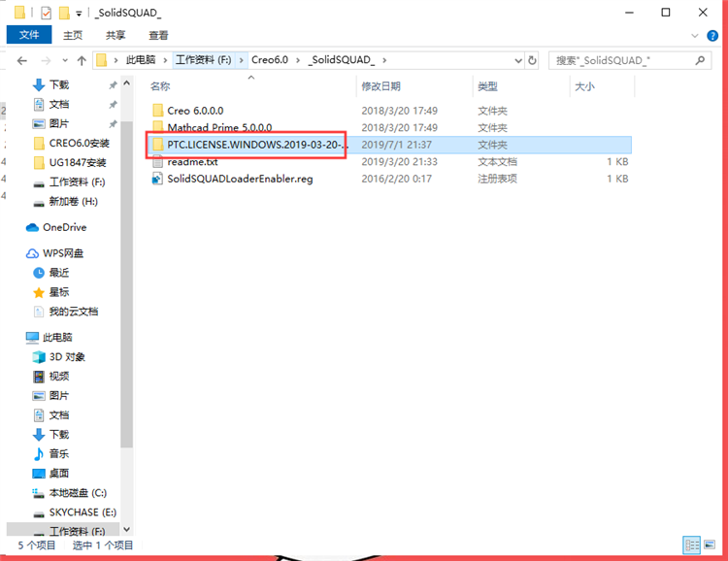Viewport: 728px width, 561px height.
Task: Open the 文件 ribbon tab
Action: tap(29, 35)
